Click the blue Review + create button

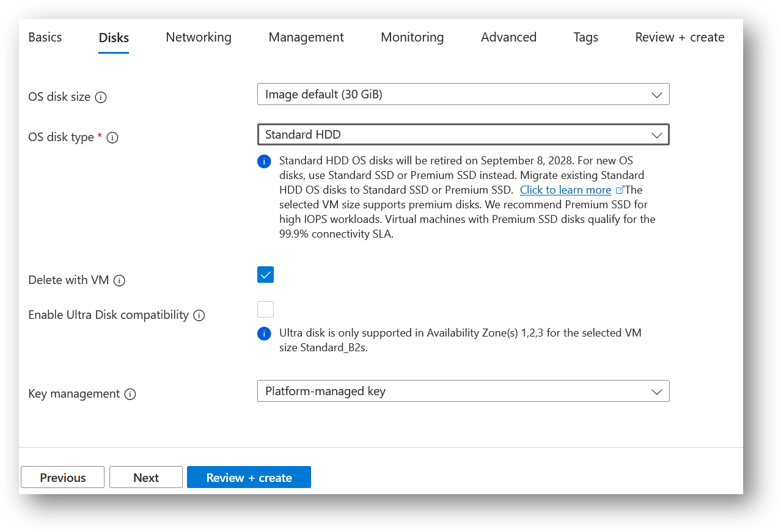click(249, 477)
